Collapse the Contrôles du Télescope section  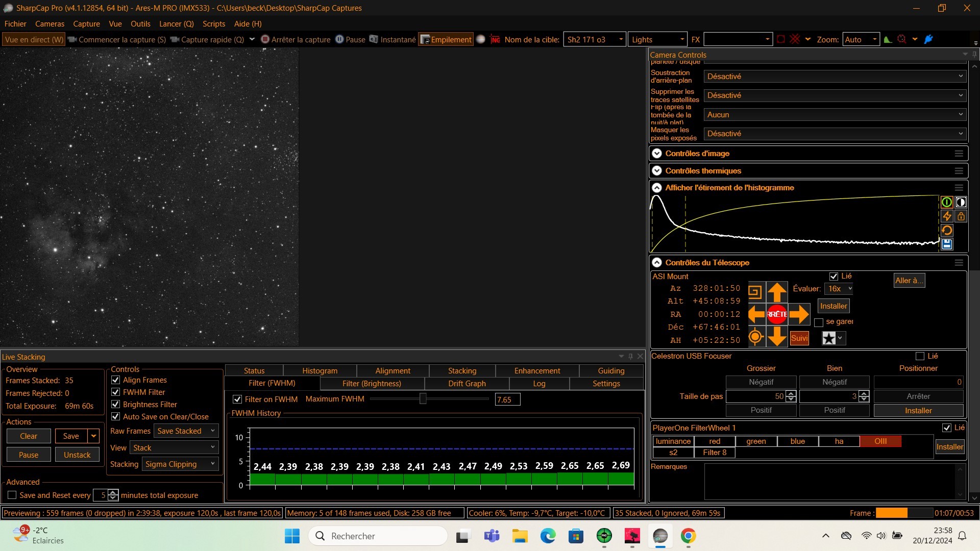click(657, 263)
